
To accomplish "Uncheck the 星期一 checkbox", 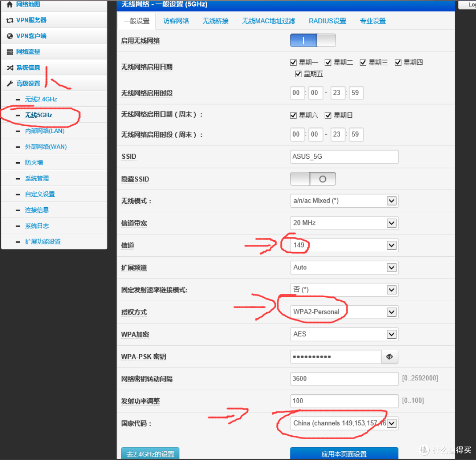I will 293,63.
